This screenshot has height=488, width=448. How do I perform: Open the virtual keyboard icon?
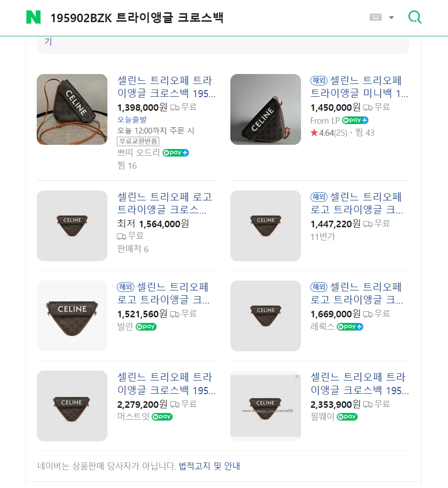375,17
